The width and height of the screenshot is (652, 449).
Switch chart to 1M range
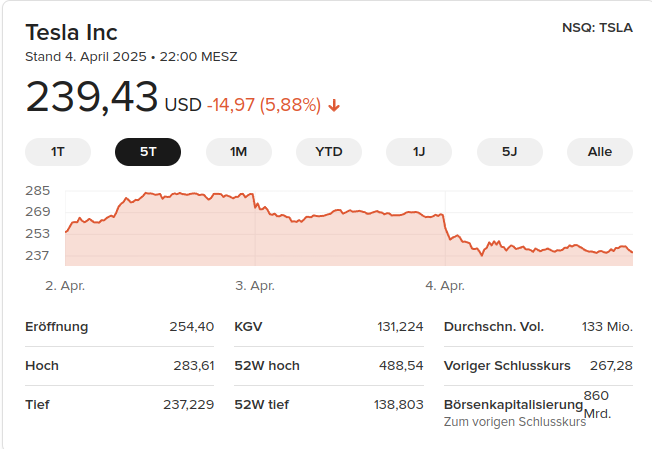pyautogui.click(x=239, y=152)
